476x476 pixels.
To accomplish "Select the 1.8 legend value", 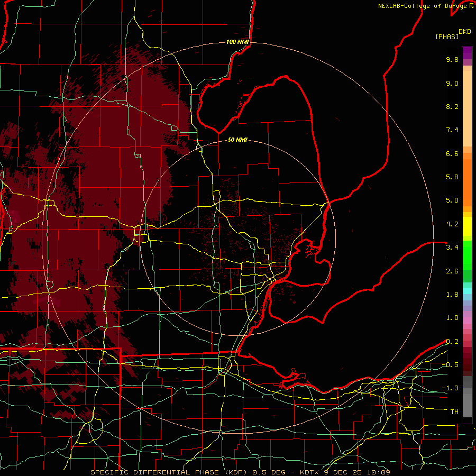I will 452,295.
